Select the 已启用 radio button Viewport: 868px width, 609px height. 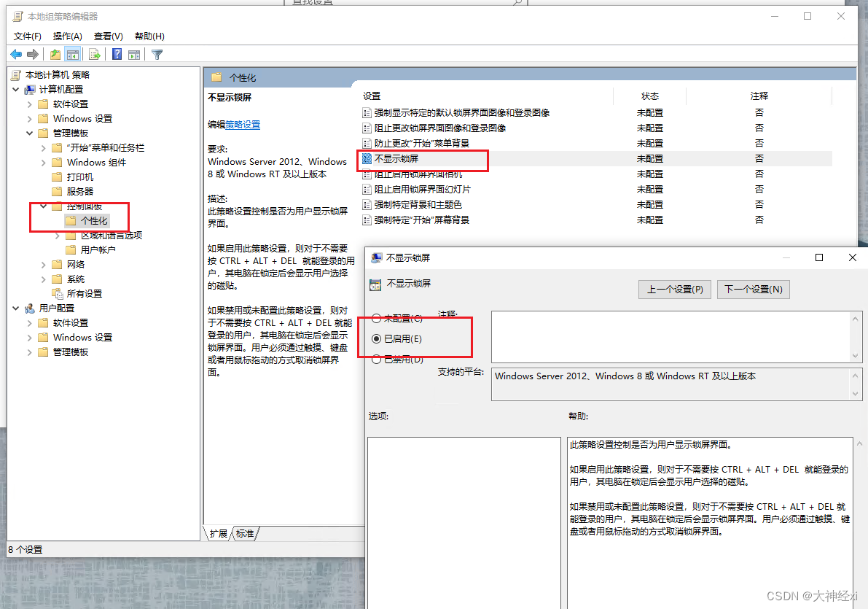point(375,337)
